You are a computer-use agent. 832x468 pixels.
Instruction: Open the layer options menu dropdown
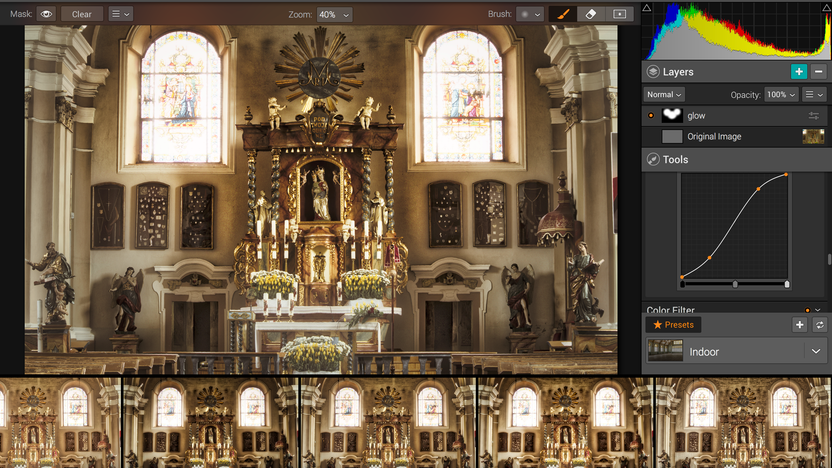(x=814, y=94)
